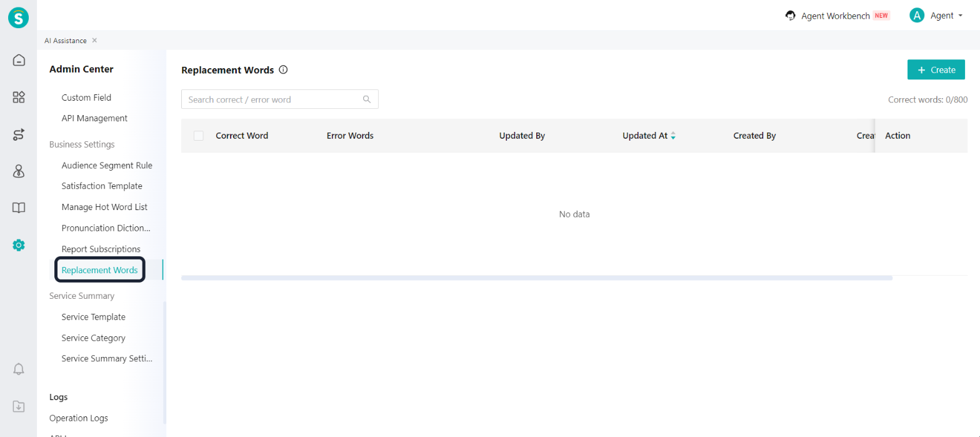Open the knowledge book icon in sidebar

click(x=19, y=208)
